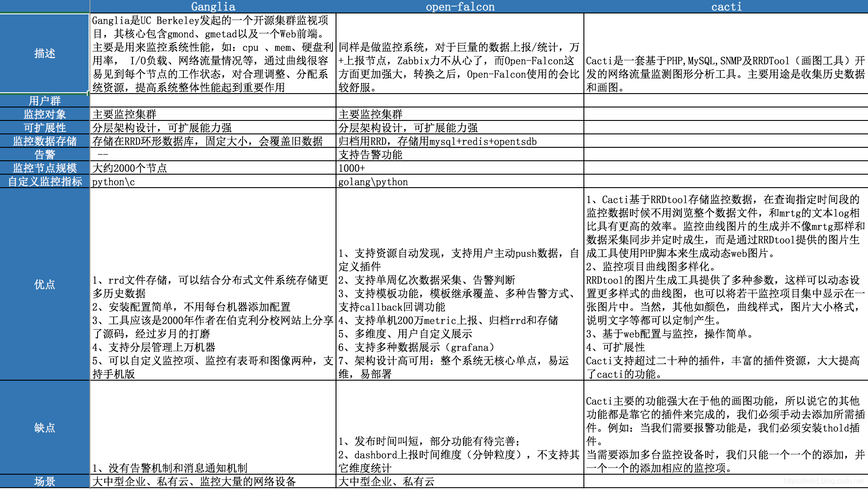The height and width of the screenshot is (489, 868).
Task: Select Ganglia's 优点 advantages cell
Action: [213, 284]
